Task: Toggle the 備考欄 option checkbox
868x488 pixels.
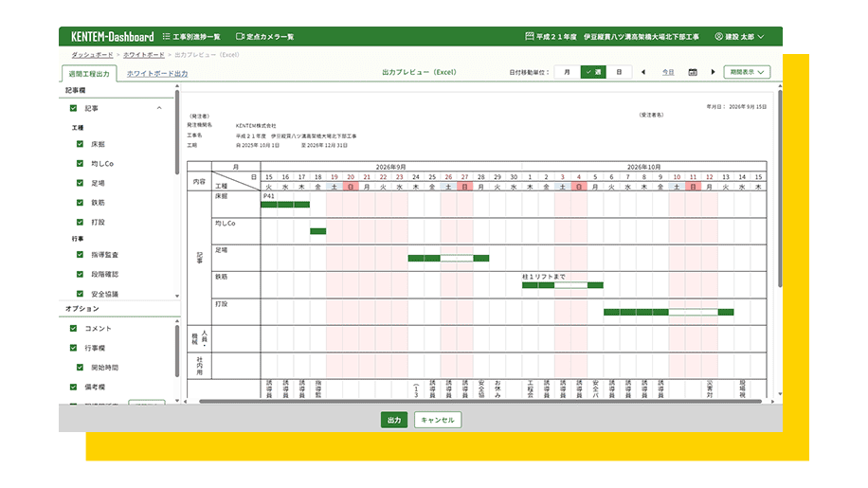Action: coord(73,387)
